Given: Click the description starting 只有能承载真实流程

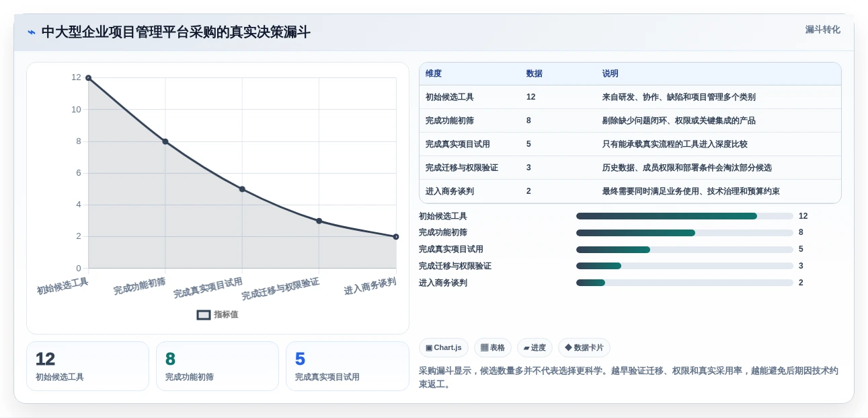Looking at the screenshot, I should coord(675,144).
